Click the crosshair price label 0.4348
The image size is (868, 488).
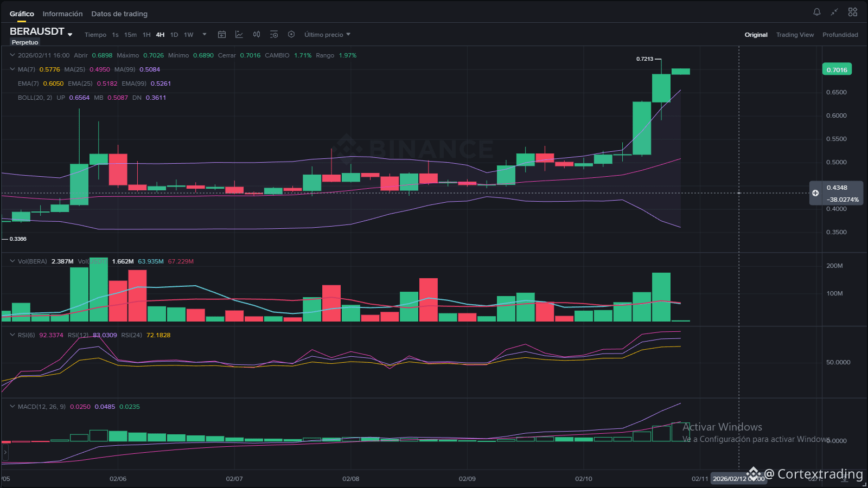click(837, 188)
